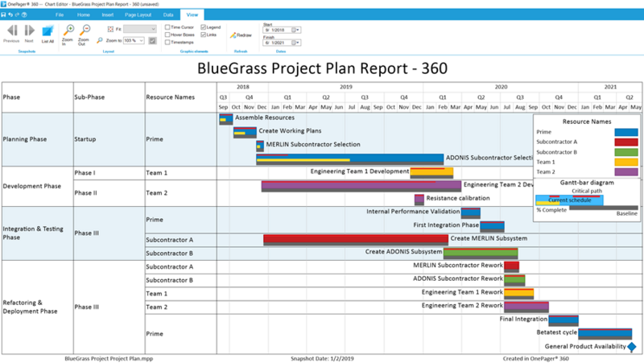This screenshot has width=644, height=363.
Task: Click the Redo arrow icon
Action: pyautogui.click(x=17, y=14)
